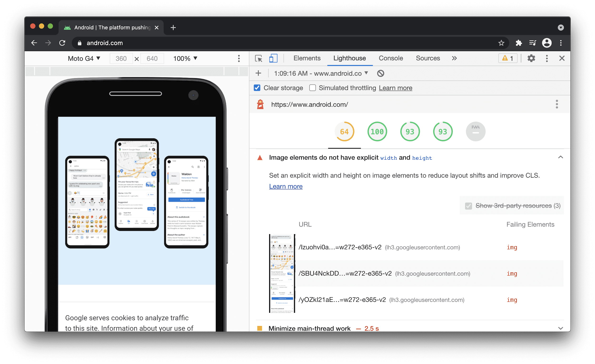
Task: Click the device toolbar toggle icon
Action: click(x=273, y=59)
